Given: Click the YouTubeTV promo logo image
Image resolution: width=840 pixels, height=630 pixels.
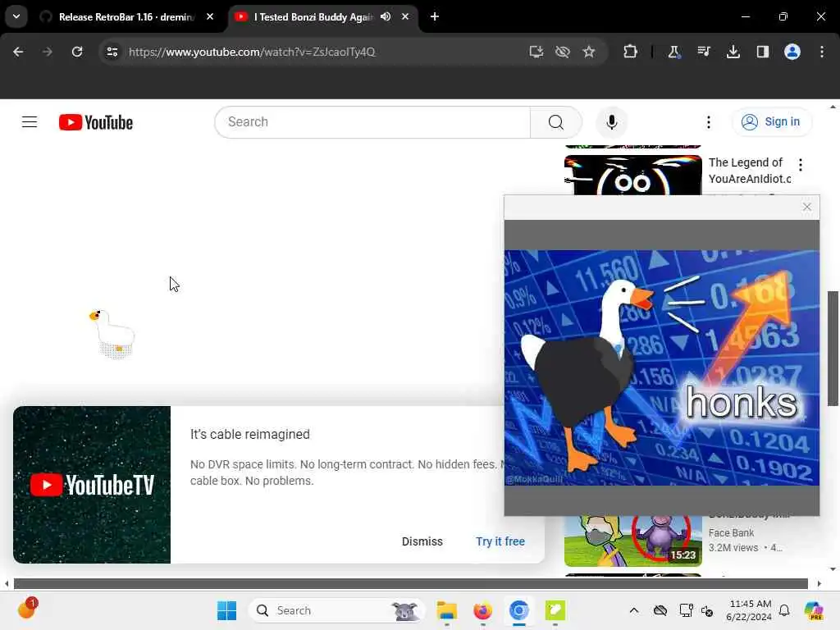Looking at the screenshot, I should click(x=92, y=485).
